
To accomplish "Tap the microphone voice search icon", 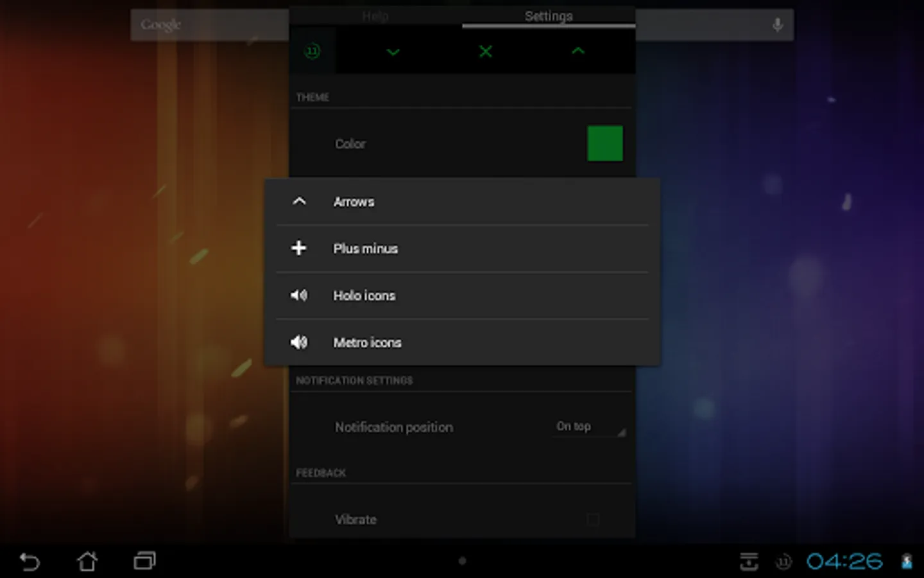I will 778,25.
